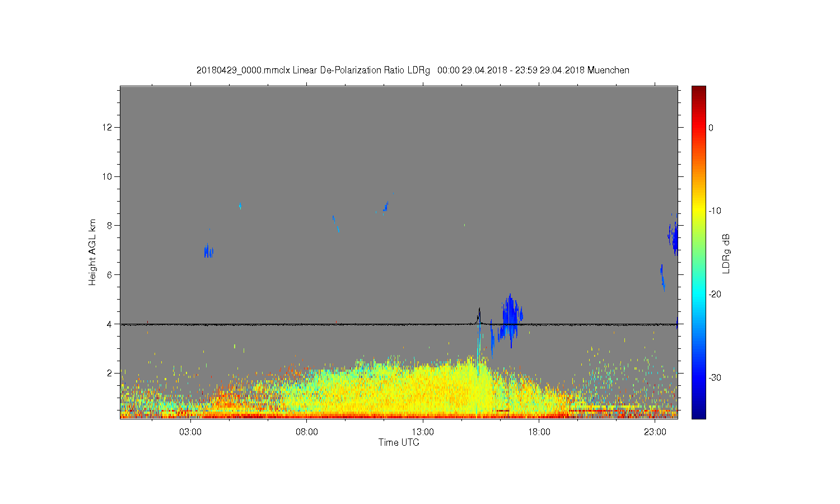The image size is (840, 504).
Task: Click the 03:00 time tick label
Action: point(190,432)
